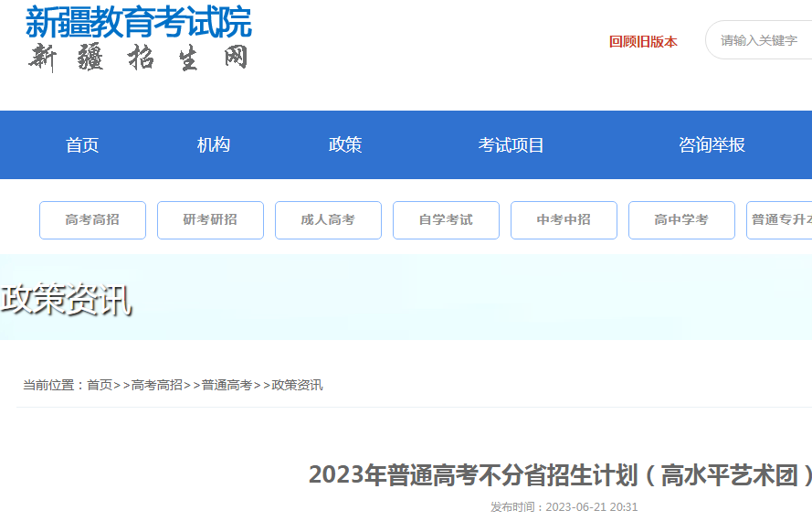Click the 新疆教育考试院 site logo
This screenshot has width=812, height=521.
pos(138,22)
